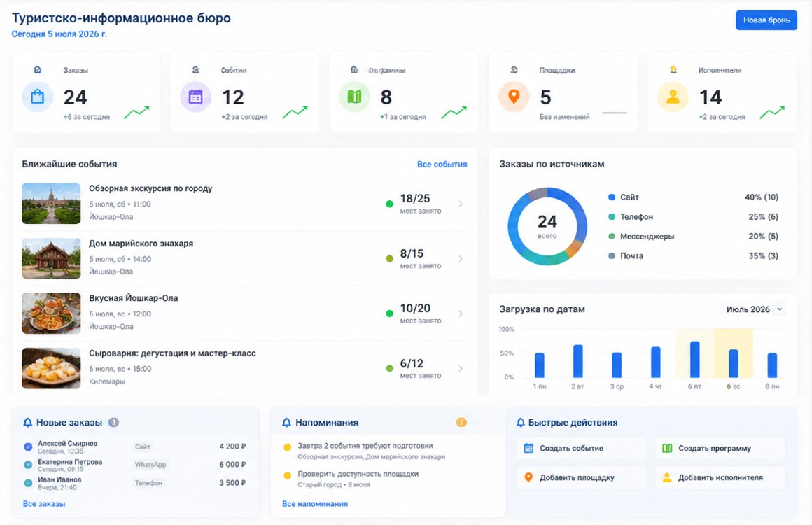Click the bar for 2 вт

[x=578, y=361]
